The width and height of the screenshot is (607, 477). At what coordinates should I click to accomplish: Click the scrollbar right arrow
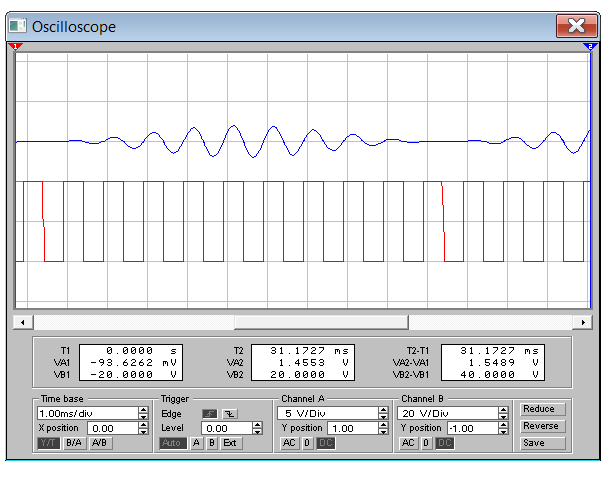[x=583, y=322]
